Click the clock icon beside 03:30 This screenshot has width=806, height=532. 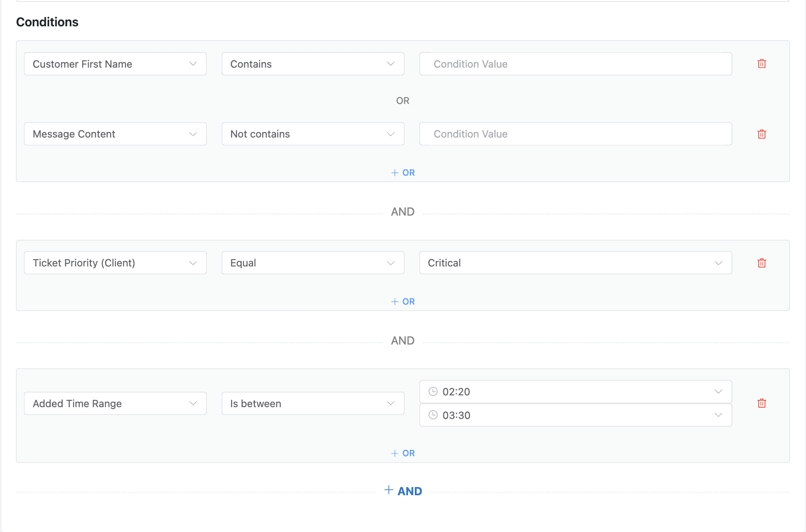433,415
